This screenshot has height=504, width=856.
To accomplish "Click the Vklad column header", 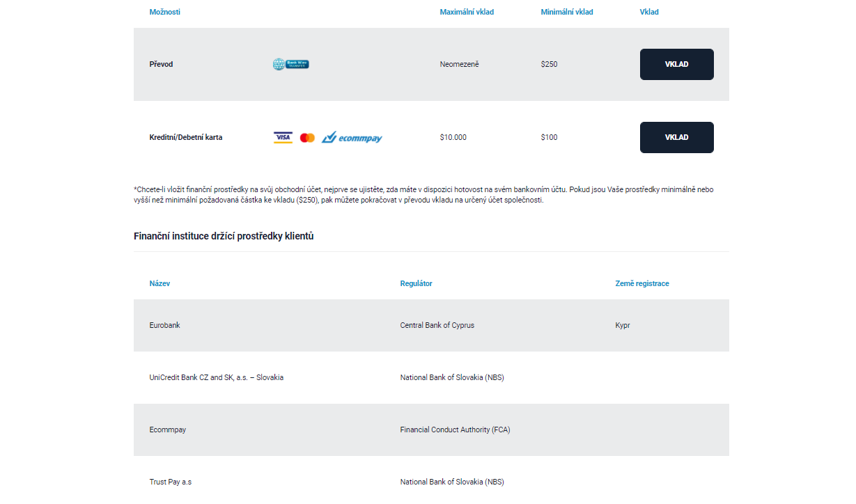I will (649, 12).
